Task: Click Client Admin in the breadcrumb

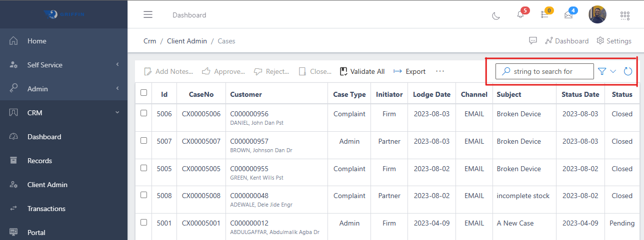Action: [187, 41]
